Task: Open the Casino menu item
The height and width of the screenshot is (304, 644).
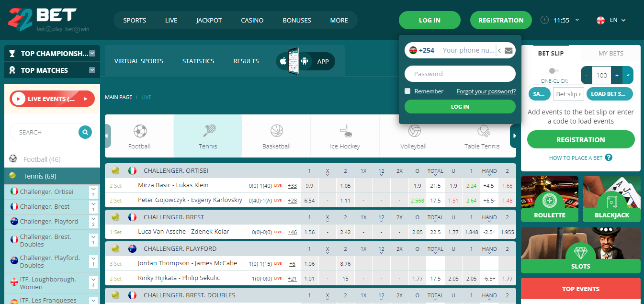Action: click(252, 20)
